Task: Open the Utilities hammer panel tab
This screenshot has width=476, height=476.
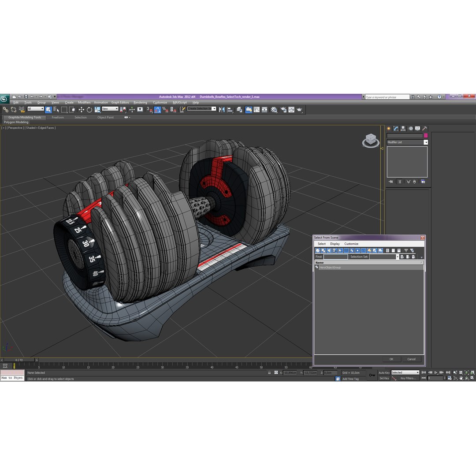Action: tap(425, 128)
